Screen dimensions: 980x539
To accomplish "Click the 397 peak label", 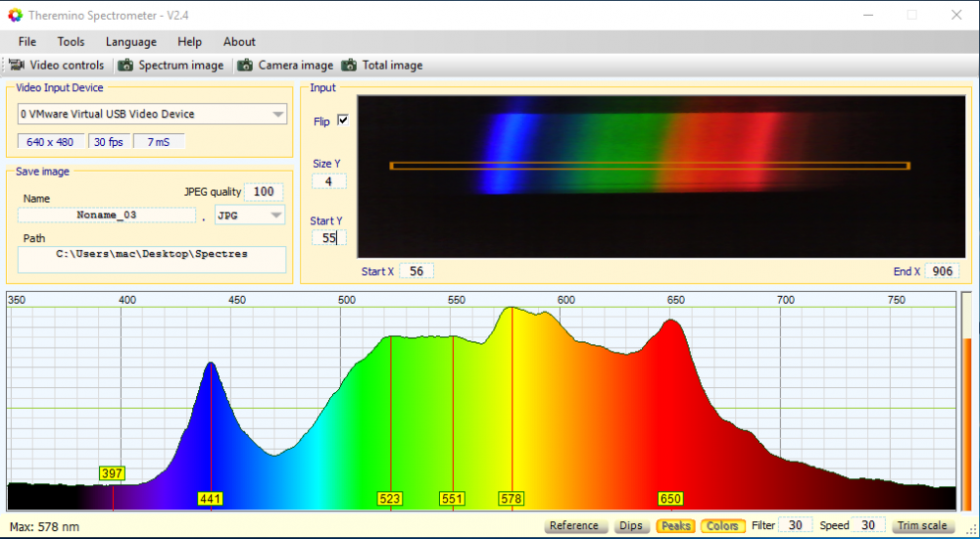I will tap(112, 473).
